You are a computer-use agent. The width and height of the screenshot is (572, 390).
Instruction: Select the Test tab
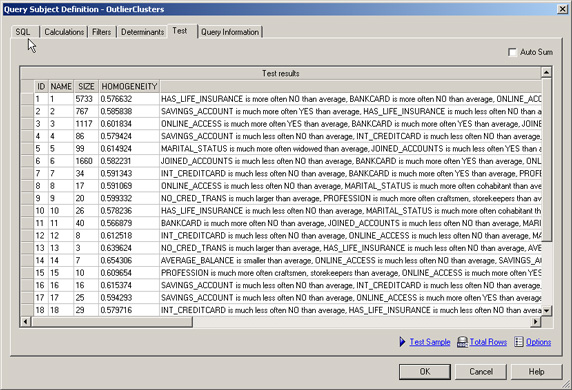(180, 31)
